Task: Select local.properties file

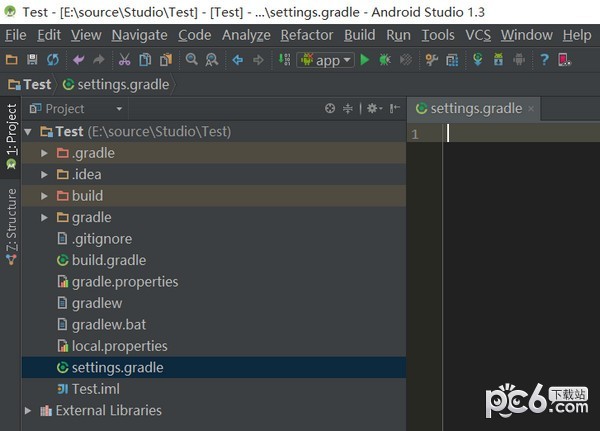Action: [x=214, y=346]
